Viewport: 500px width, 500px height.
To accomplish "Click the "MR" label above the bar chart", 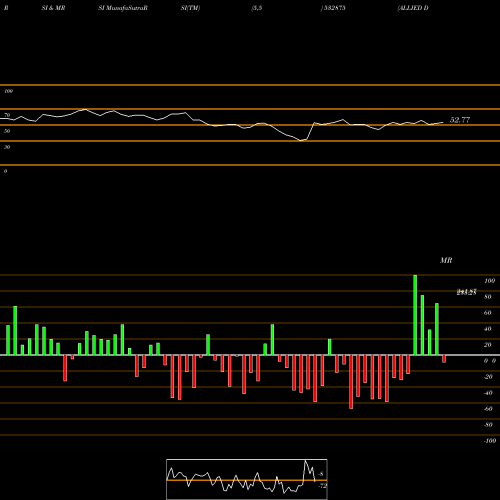I will point(446,260).
